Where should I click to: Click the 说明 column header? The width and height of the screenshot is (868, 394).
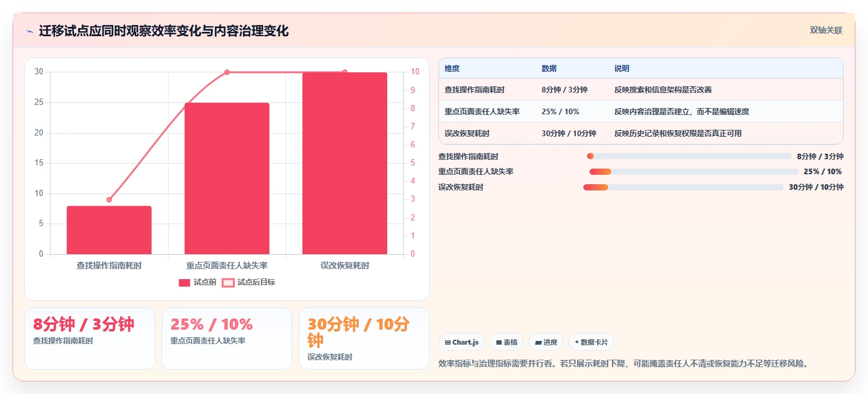coord(622,69)
